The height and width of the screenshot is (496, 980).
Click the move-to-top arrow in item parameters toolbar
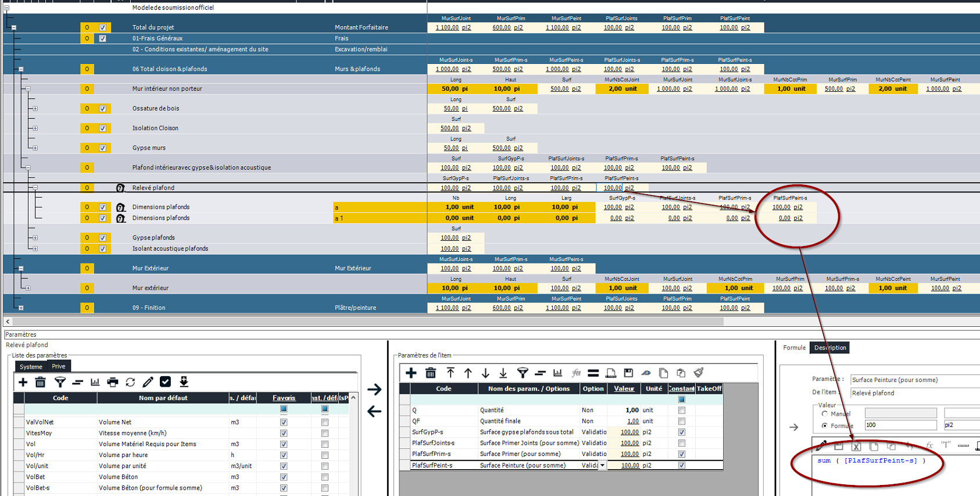(x=450, y=373)
